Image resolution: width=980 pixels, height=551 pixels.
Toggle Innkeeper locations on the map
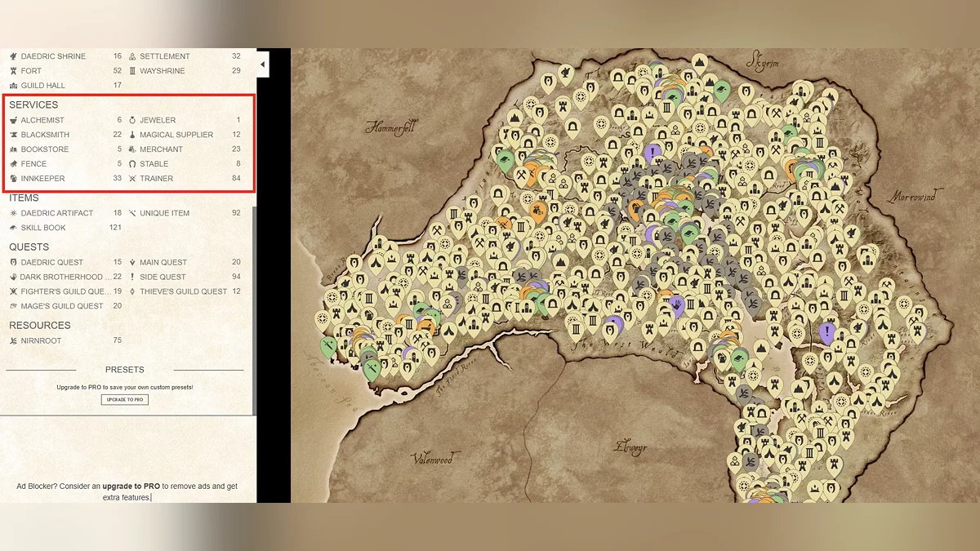tap(42, 179)
